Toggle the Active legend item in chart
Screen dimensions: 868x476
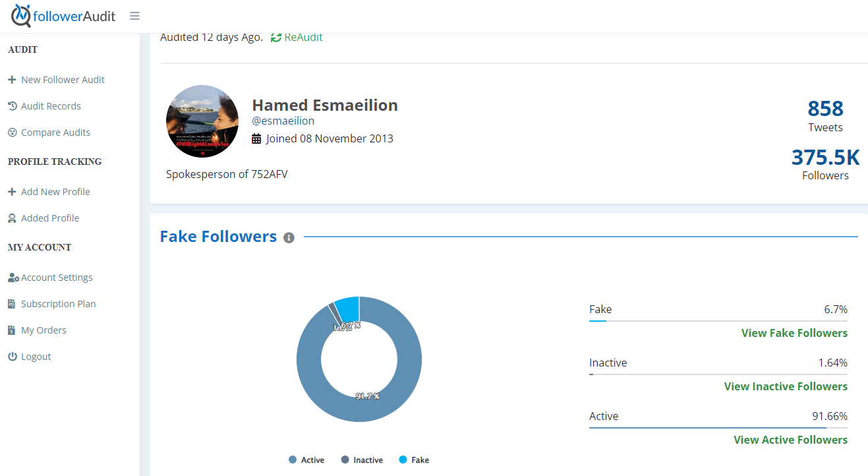(x=306, y=460)
